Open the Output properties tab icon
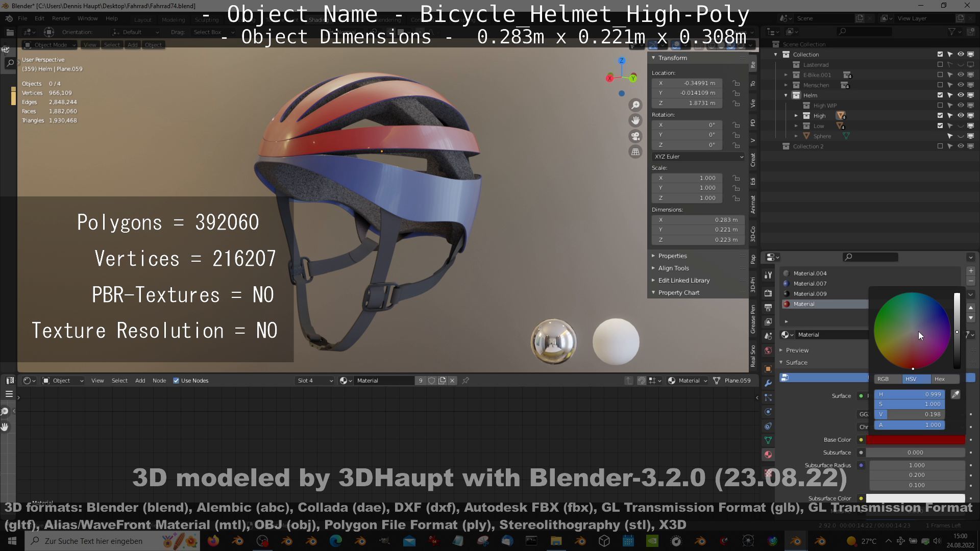 768,308
